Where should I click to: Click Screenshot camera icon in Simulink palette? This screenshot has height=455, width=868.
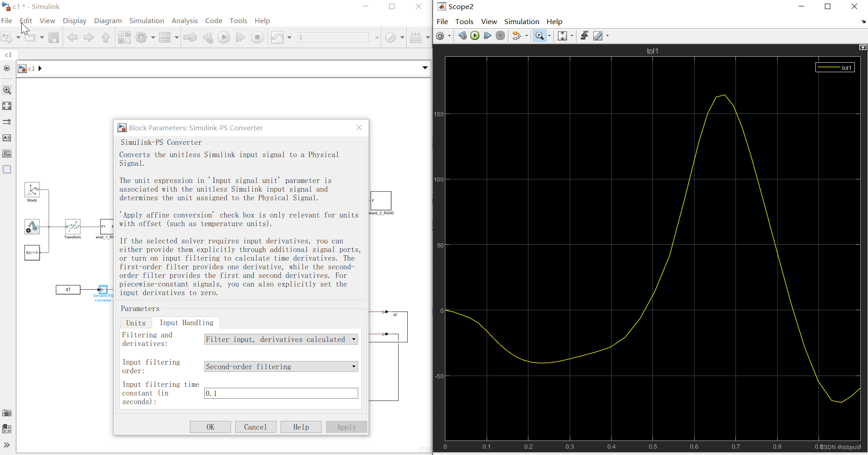(x=7, y=413)
